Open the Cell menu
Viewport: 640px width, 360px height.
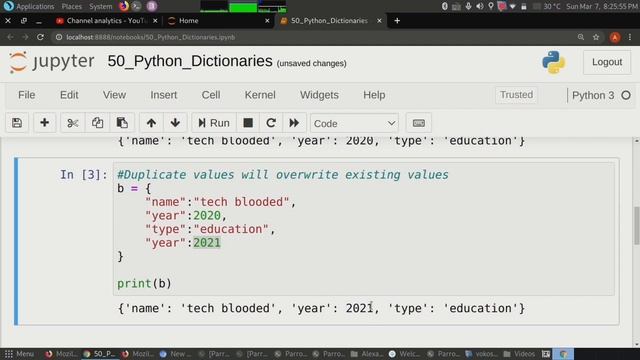(x=211, y=95)
